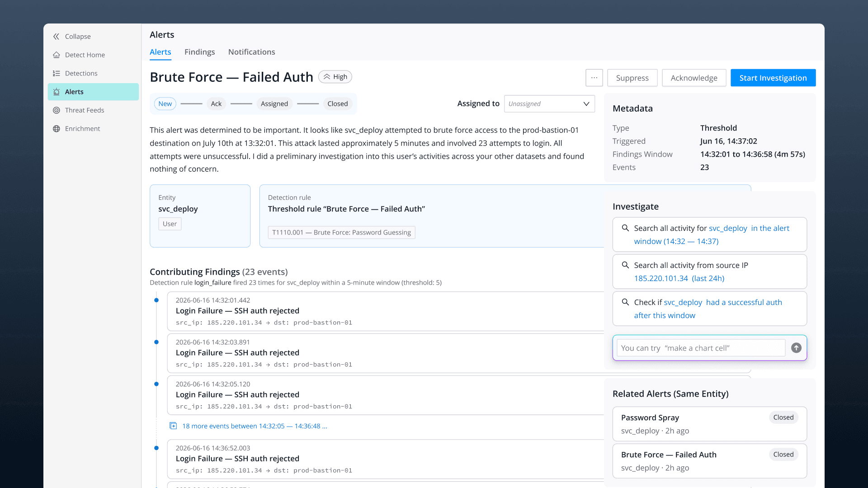Click the Alerts siren icon in sidebar

point(56,92)
